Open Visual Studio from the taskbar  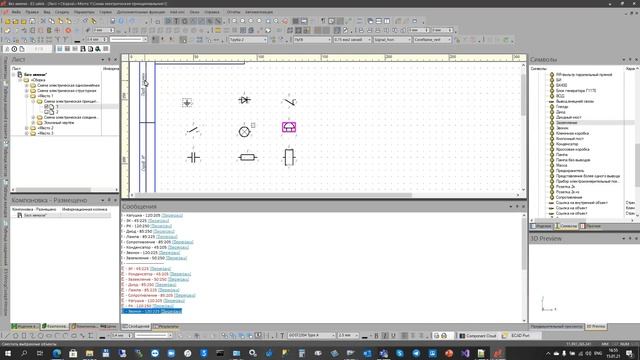pyautogui.click(x=465, y=353)
